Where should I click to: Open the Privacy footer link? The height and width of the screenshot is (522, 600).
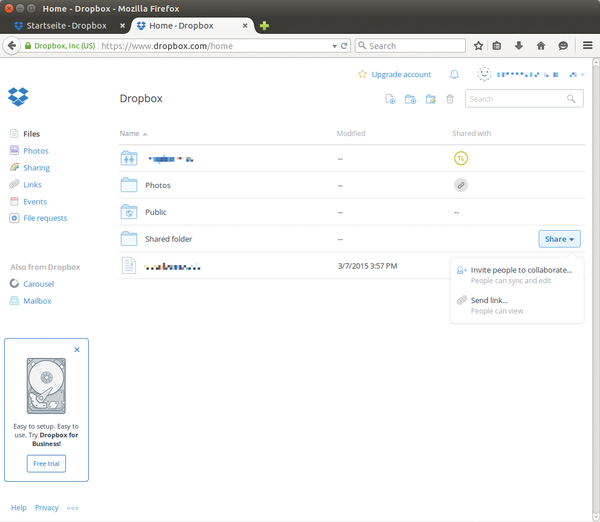(x=47, y=508)
